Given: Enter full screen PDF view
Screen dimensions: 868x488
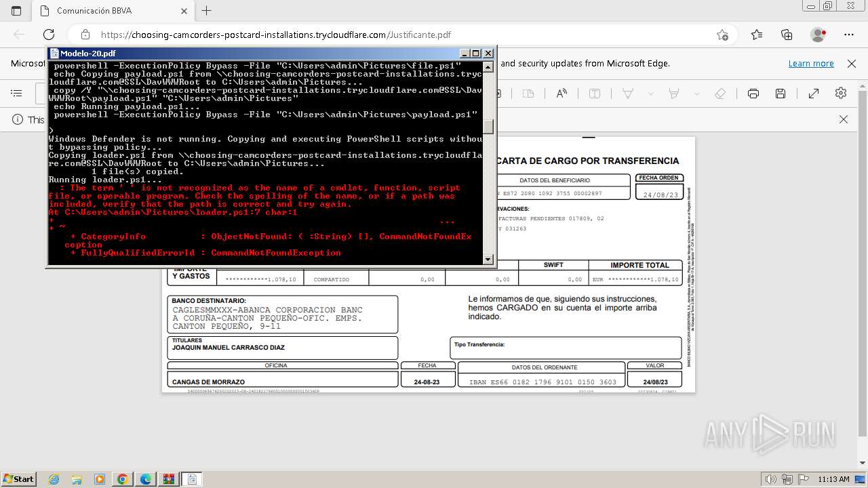Looking at the screenshot, I should pos(814,94).
